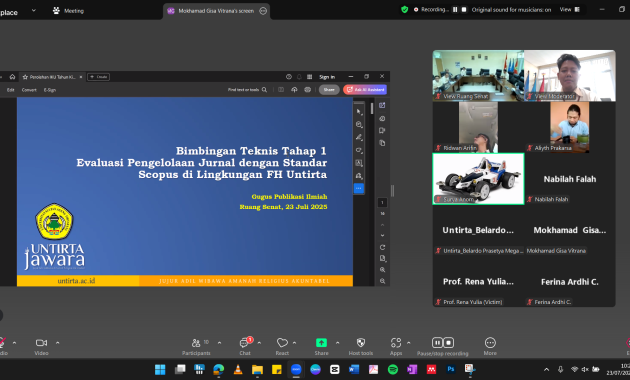Click the green Share screen button

coord(321,346)
